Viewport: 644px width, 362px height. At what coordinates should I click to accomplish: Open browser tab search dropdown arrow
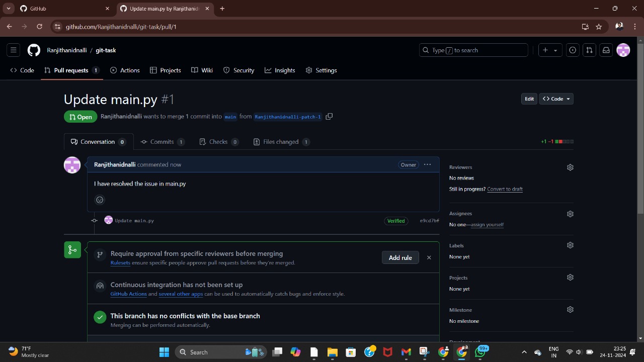(x=8, y=9)
